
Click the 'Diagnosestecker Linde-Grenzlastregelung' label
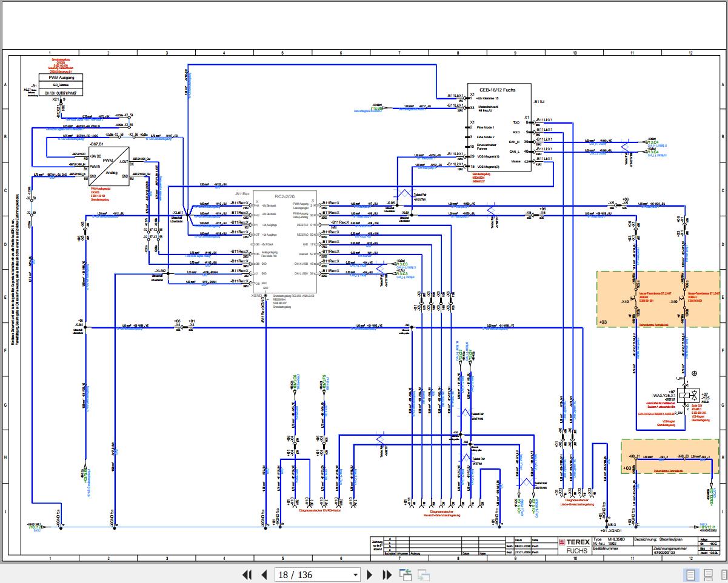pyautogui.click(x=577, y=502)
